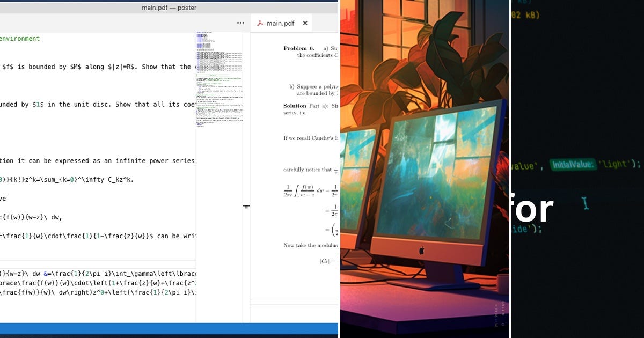Close the main.pdf preview tab
The width and height of the screenshot is (644, 338).
click(x=305, y=23)
